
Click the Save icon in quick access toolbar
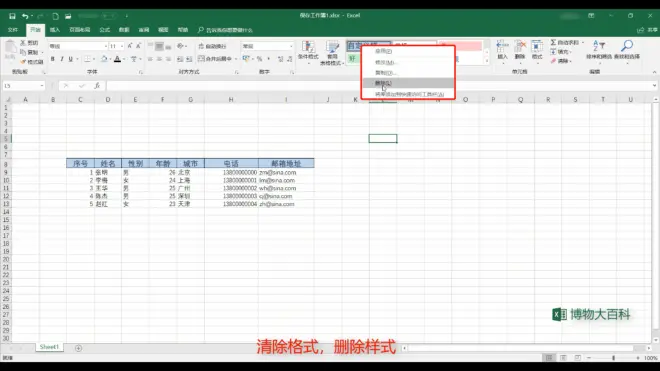point(12,16)
